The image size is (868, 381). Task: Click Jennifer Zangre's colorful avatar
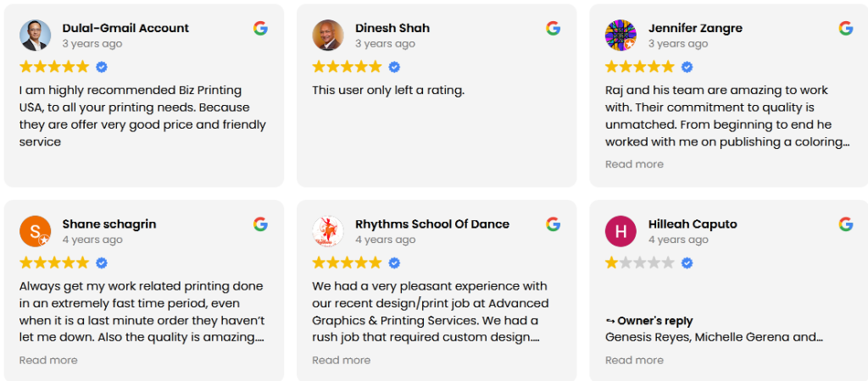click(620, 36)
